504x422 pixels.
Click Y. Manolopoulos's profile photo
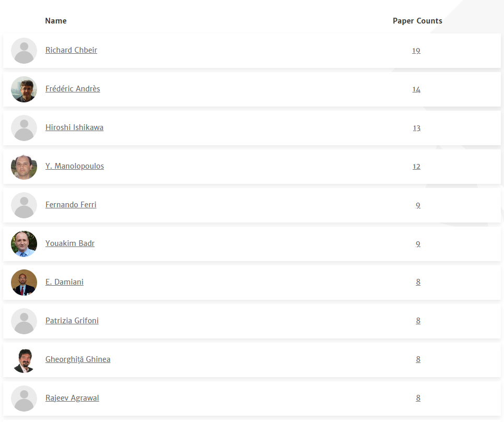click(24, 167)
